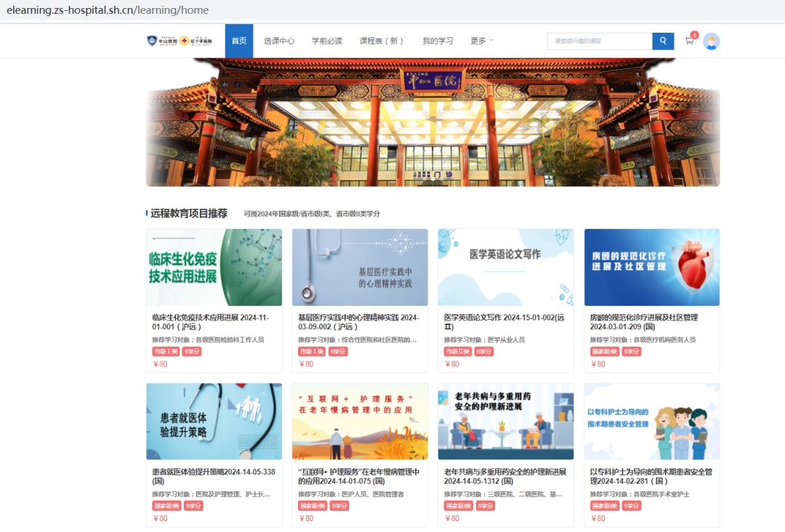
Task: Click 市级II类 tag on 医学英语论文写作 course
Action: [458, 351]
